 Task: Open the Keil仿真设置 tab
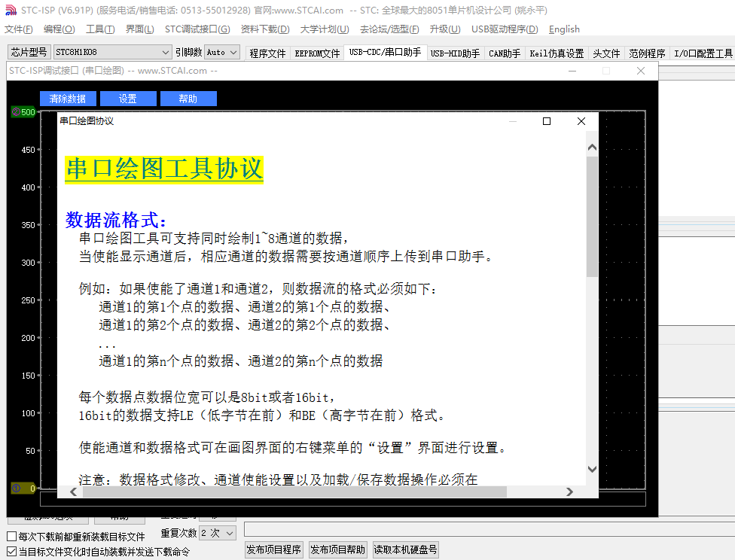[557, 53]
